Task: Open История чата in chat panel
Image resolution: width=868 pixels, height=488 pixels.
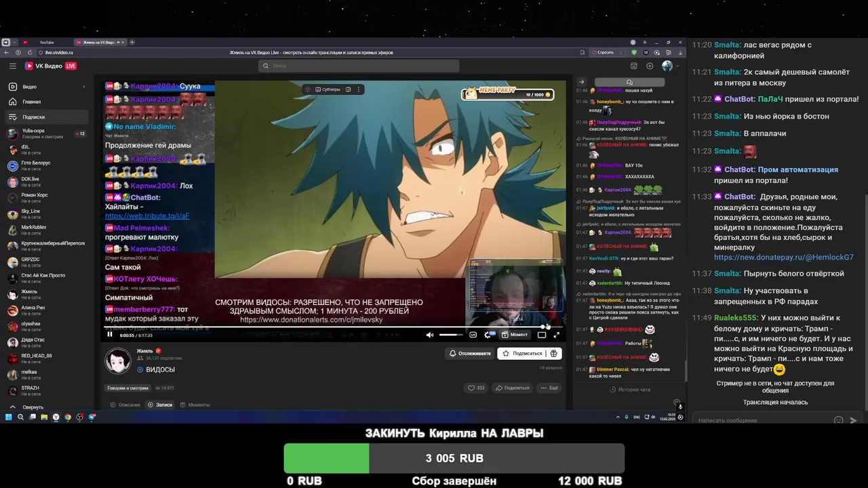Action: point(630,389)
